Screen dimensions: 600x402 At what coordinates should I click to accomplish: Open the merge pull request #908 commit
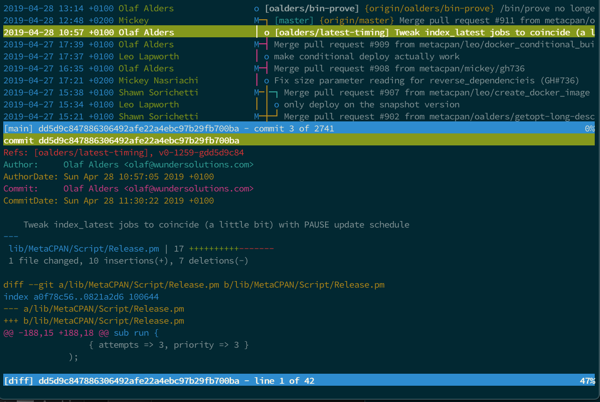coord(400,68)
